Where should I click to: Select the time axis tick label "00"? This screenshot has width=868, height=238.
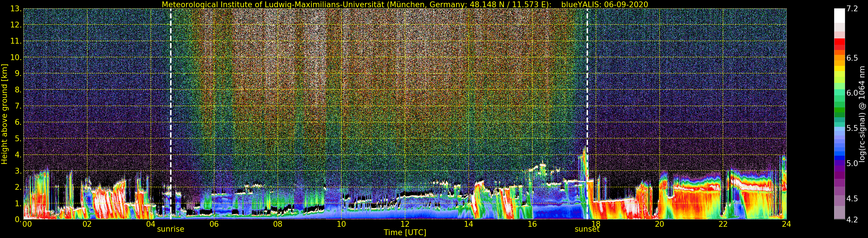(27, 224)
